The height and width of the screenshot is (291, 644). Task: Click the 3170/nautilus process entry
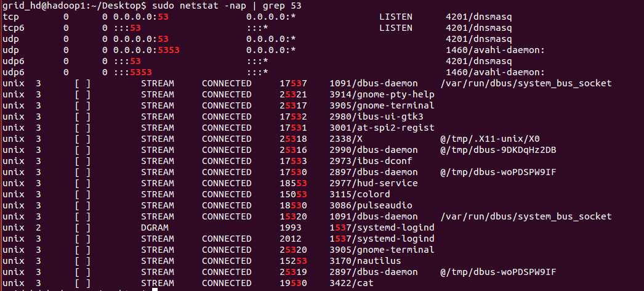(365, 261)
